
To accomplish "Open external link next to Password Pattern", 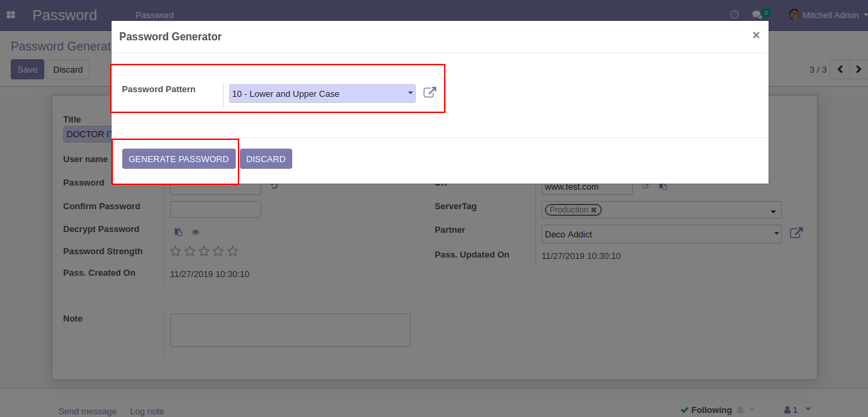I will 430,93.
